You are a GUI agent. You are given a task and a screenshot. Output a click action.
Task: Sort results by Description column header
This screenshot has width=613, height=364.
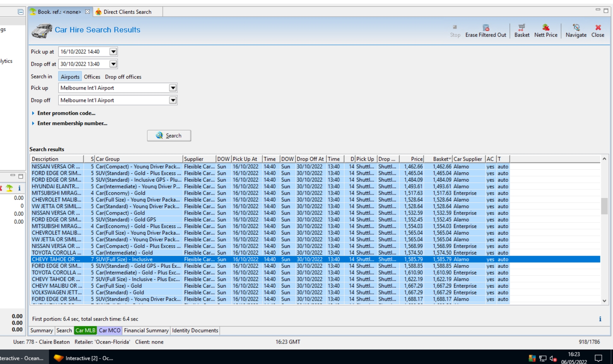(57, 159)
